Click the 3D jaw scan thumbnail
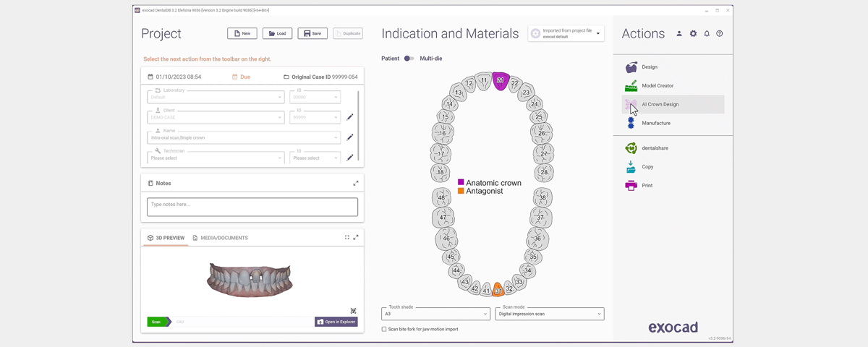The height and width of the screenshot is (347, 868). pyautogui.click(x=251, y=278)
